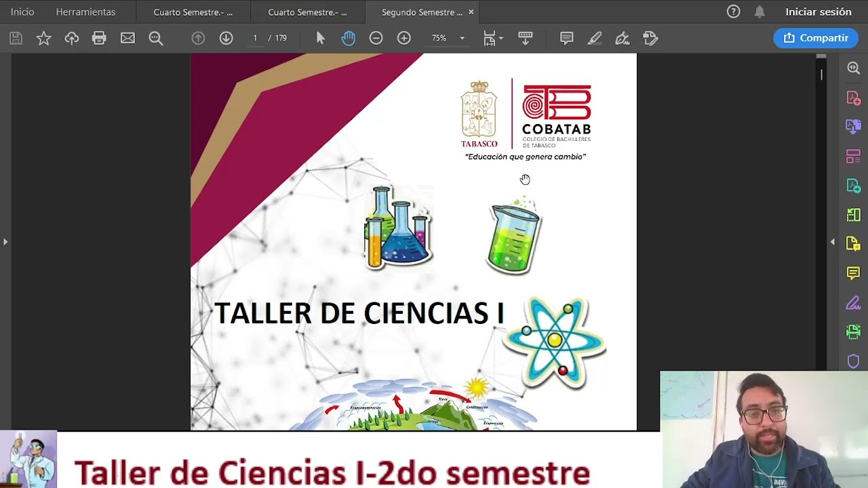
Task: Click the scrolling mode icon
Action: pyautogui.click(x=526, y=39)
